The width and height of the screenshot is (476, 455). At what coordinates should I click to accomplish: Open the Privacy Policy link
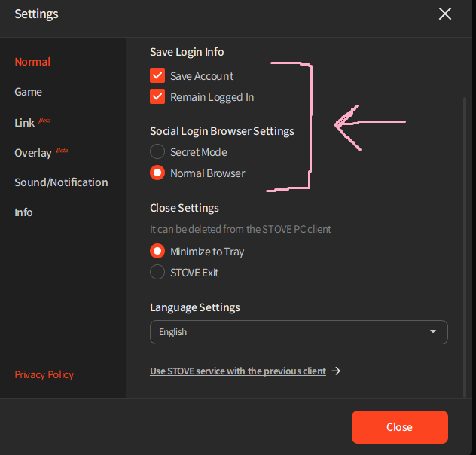[44, 374]
